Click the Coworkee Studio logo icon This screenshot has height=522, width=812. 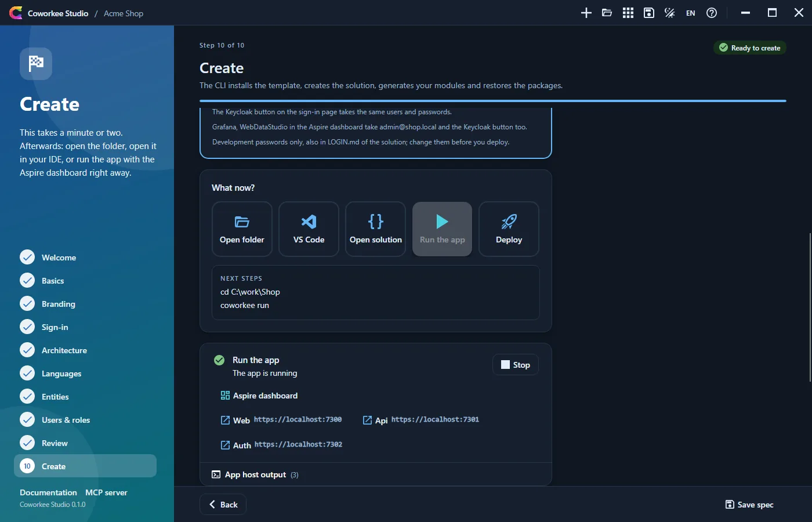(16, 13)
